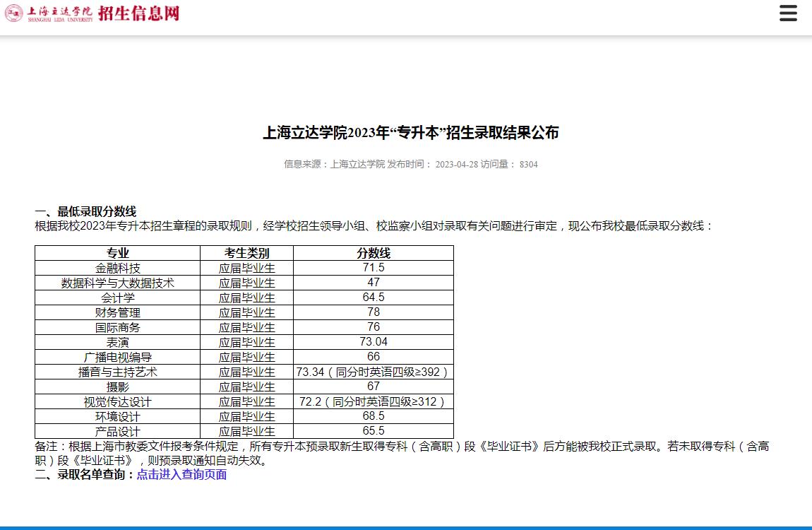The width and height of the screenshot is (812, 530).
Task: Click the 招生信息网 site title
Action: pyautogui.click(x=139, y=13)
